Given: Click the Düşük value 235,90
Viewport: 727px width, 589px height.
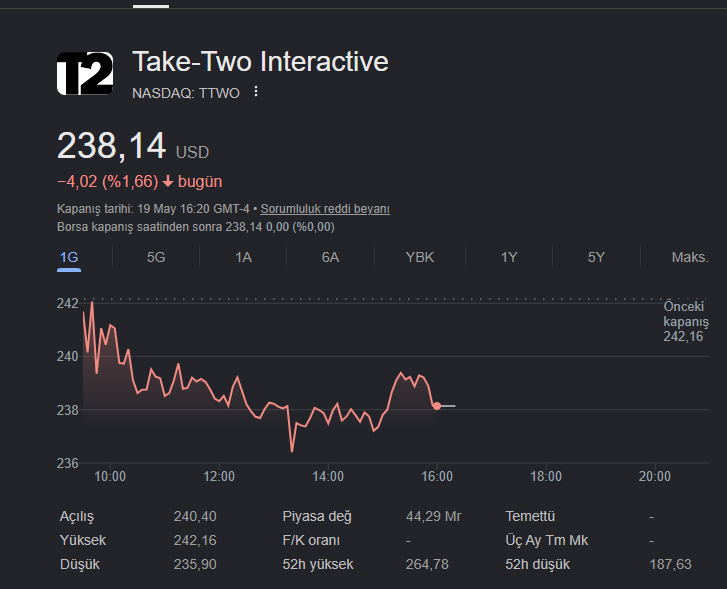Looking at the screenshot, I should pyautogui.click(x=195, y=564).
